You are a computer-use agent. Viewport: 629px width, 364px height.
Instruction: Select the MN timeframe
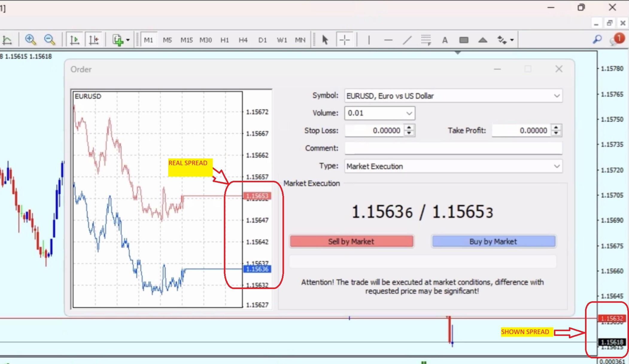300,40
